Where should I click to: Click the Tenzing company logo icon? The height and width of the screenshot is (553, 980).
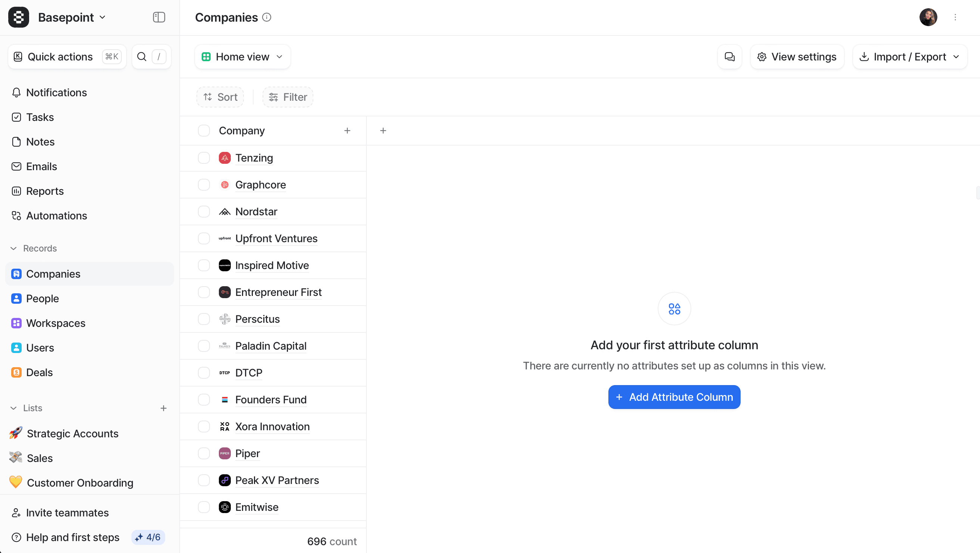pos(225,158)
